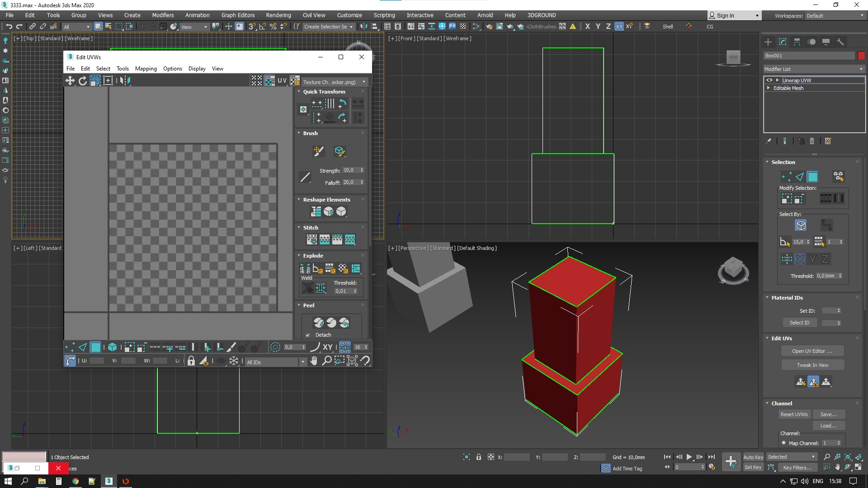Expand the Editable Mesh stack entry
868x488 pixels.
769,88
